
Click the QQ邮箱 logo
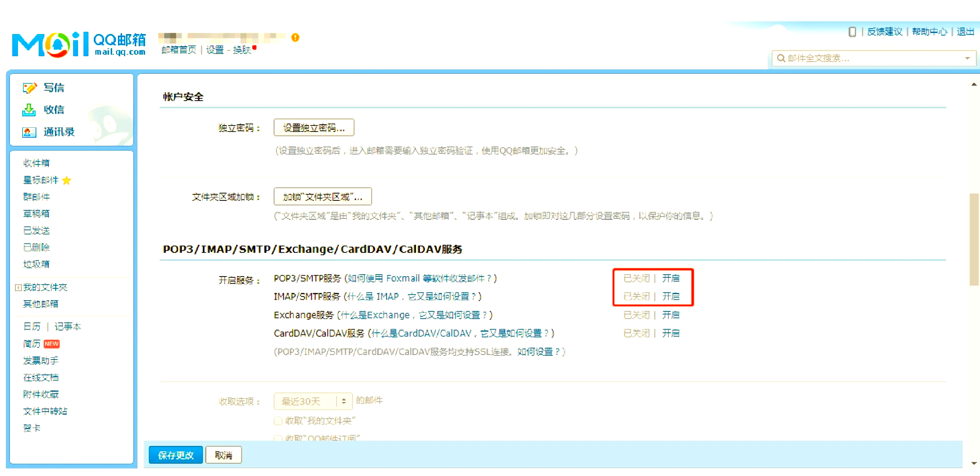point(79,44)
